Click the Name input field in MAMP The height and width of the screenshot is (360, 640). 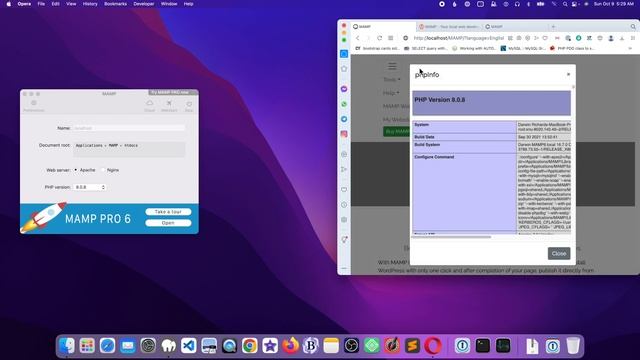[129, 128]
